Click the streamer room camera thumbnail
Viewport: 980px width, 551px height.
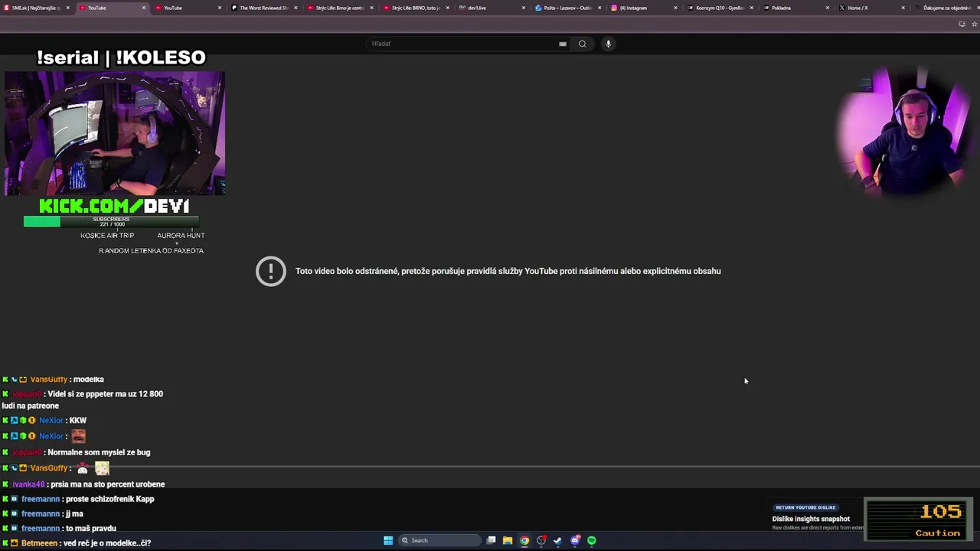(115, 134)
